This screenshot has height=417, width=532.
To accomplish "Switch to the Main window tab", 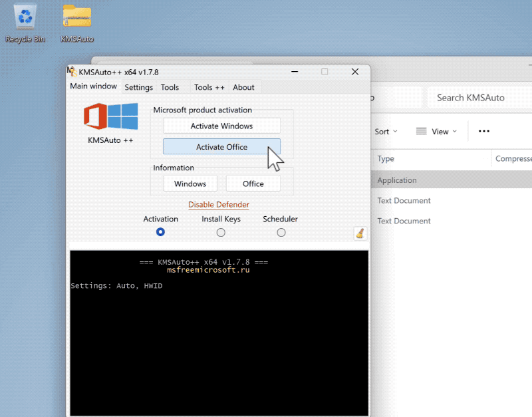I will [93, 86].
